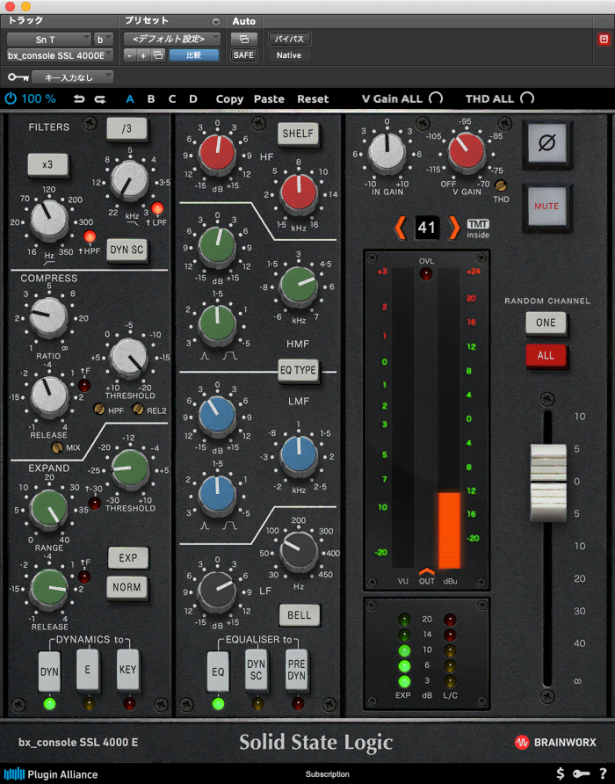Click the dollar sign icon
This screenshot has width=615, height=784.
click(560, 774)
